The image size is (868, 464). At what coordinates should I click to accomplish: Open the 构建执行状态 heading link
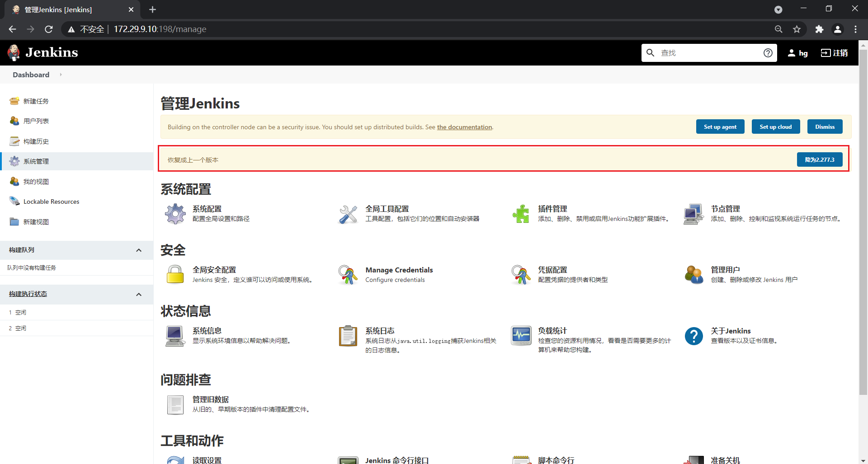pyautogui.click(x=28, y=294)
